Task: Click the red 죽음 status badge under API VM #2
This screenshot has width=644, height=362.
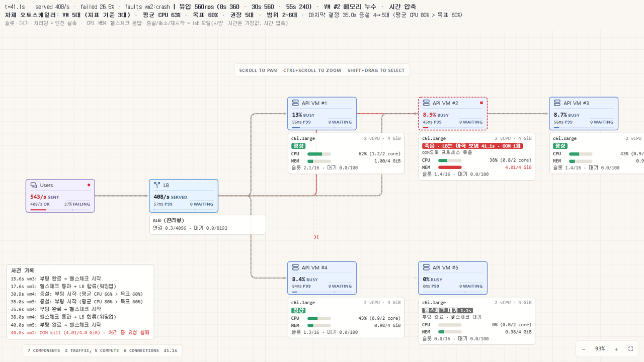Action: (472, 146)
